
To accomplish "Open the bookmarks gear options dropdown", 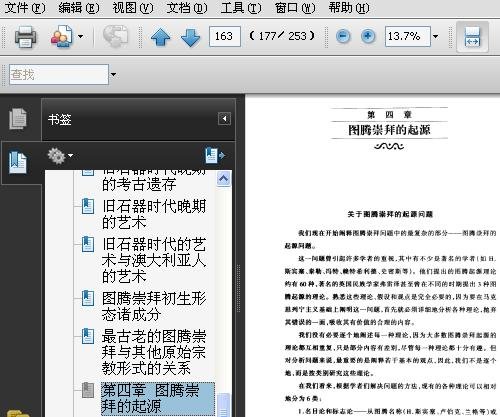I will [60, 156].
